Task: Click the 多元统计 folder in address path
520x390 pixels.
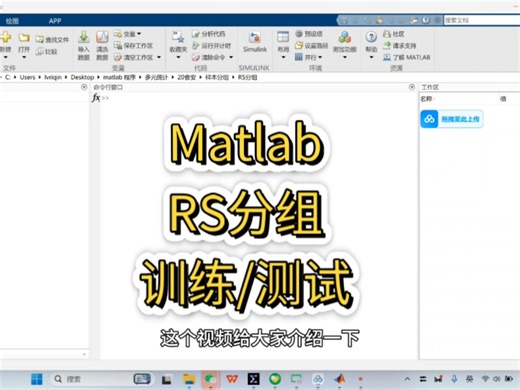Action: point(156,77)
